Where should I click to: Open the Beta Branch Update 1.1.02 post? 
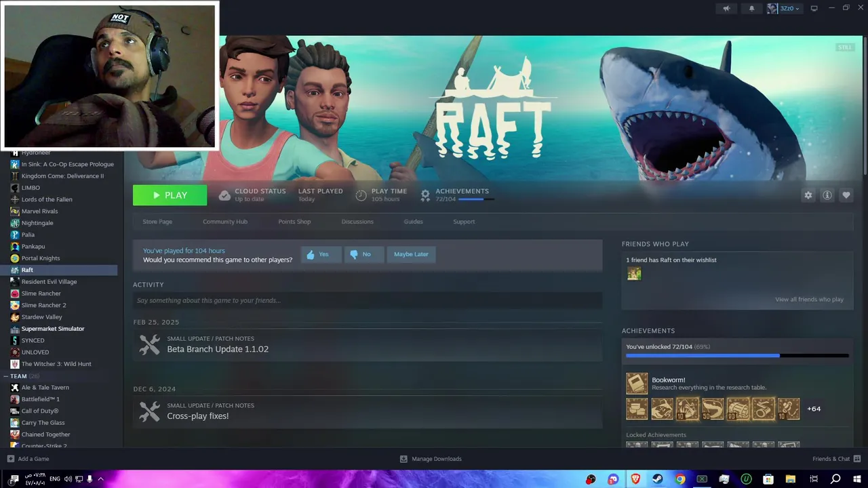[218, 349]
